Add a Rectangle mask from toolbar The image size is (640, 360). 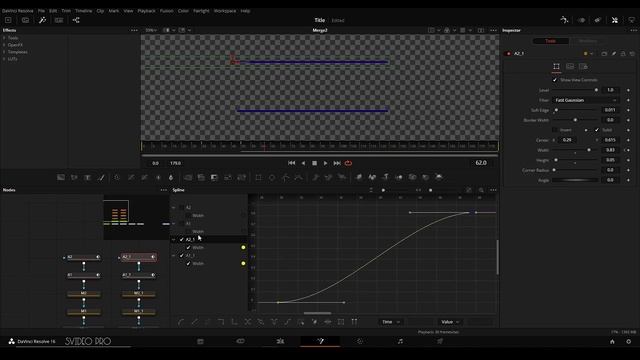click(258, 177)
